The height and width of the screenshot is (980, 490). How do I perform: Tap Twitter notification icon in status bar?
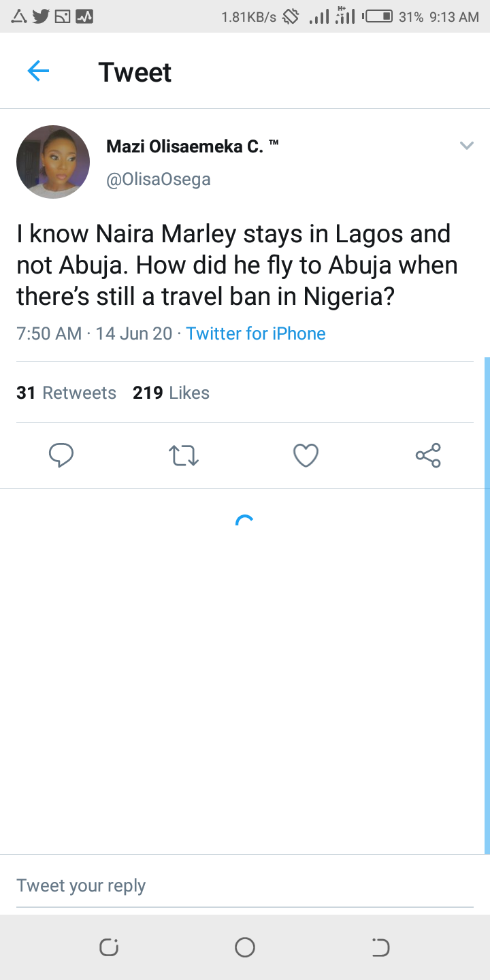pos(41,16)
